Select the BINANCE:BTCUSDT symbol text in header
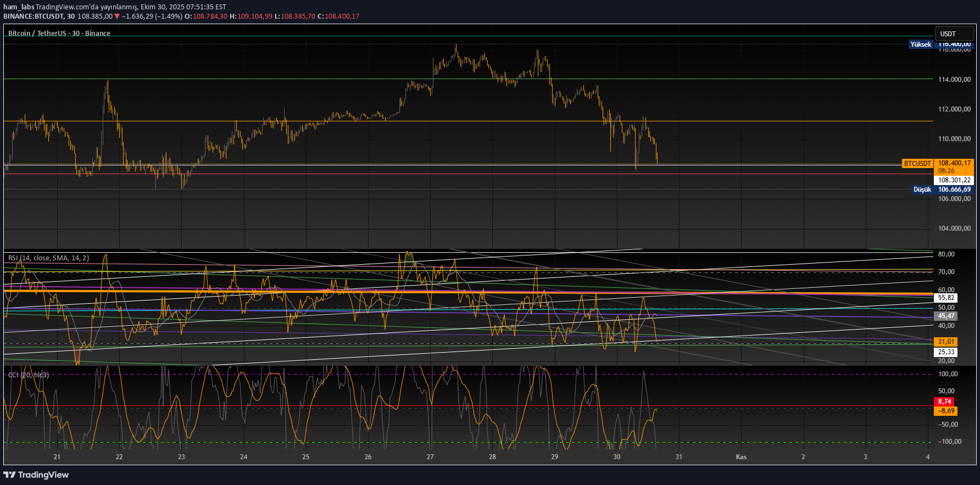Viewport: 980px width, 485px height. (34, 16)
